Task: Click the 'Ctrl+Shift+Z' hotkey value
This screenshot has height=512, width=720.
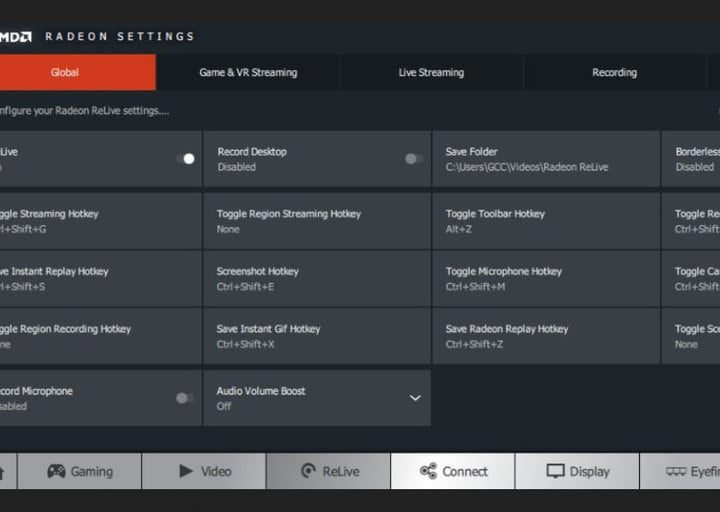Action: pos(474,344)
